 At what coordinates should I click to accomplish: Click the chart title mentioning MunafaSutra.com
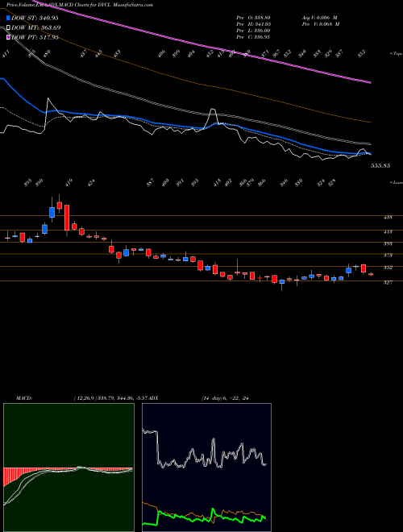tap(79, 5)
